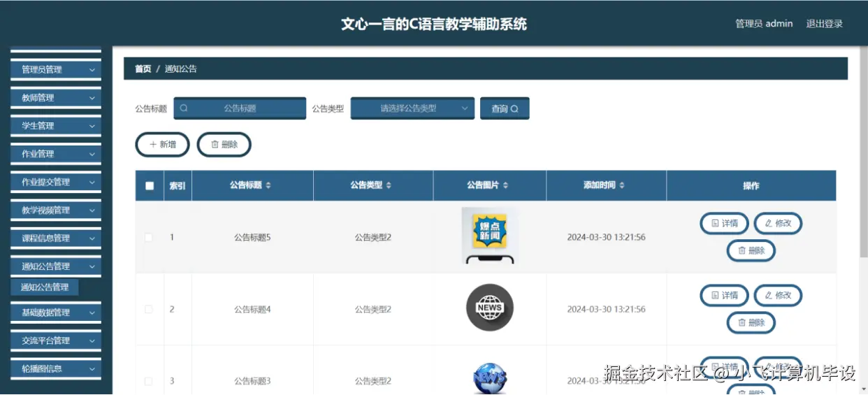Screen dimensions: 868x395
Task: Sort by 添加时间 column arrows
Action: (621, 186)
